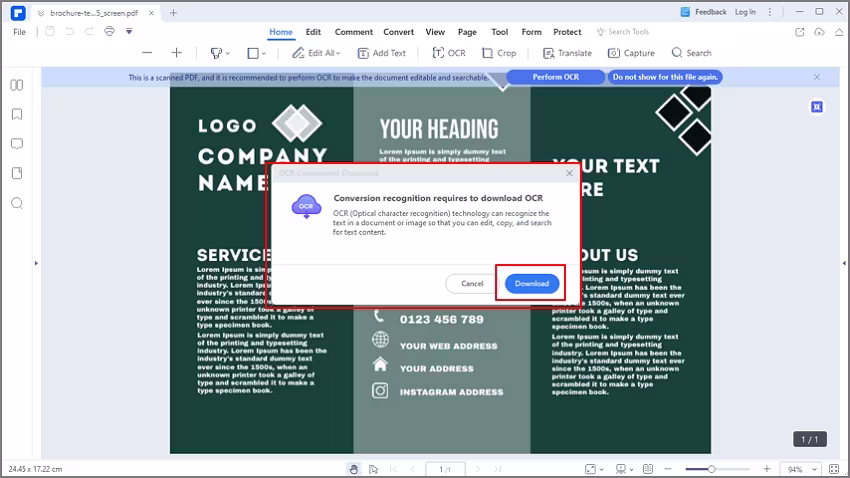Click the Log In link

tap(745, 12)
